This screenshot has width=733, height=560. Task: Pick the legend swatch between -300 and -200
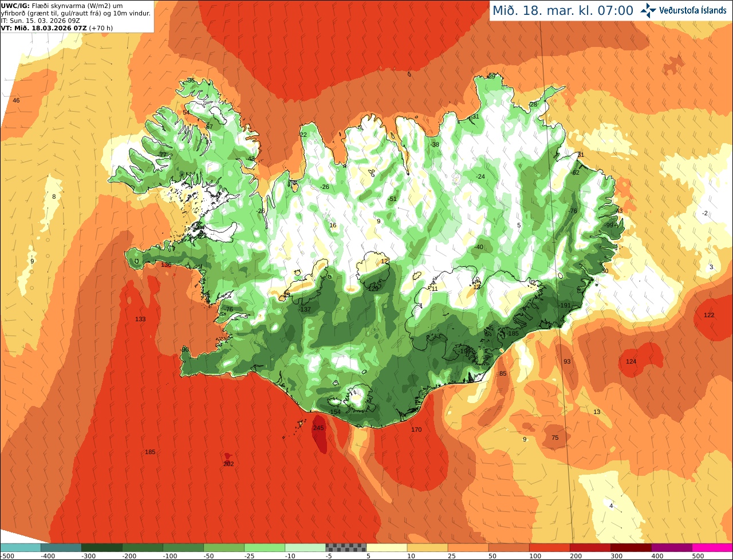pyautogui.click(x=102, y=547)
